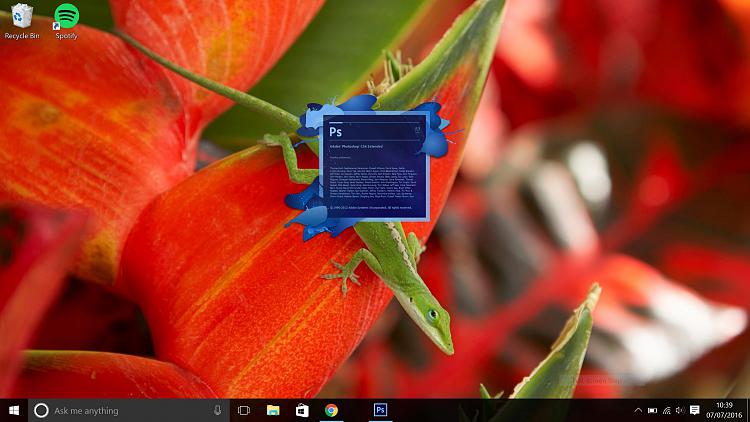Open the volume control tray icon
Image resolution: width=750 pixels, height=422 pixels.
(x=680, y=411)
